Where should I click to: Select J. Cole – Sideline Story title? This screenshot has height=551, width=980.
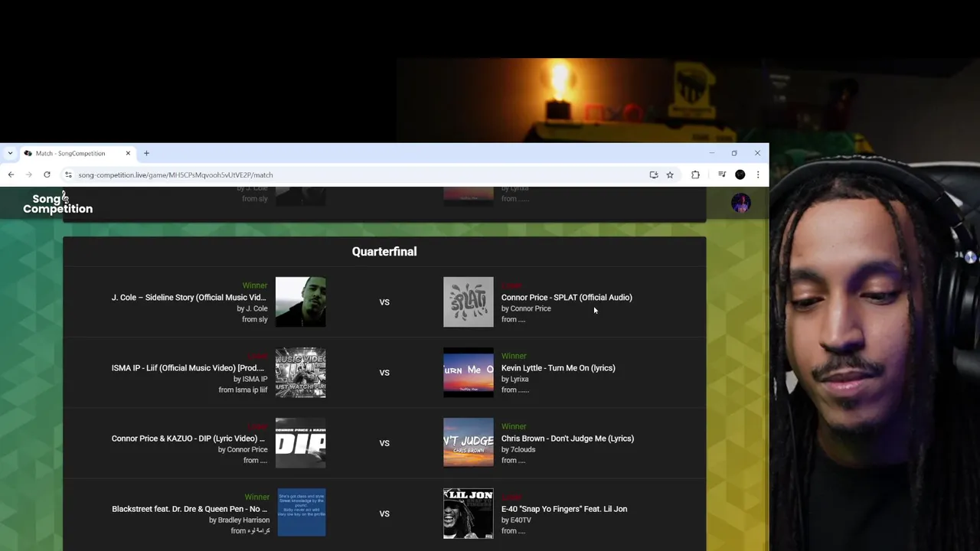[x=189, y=298]
